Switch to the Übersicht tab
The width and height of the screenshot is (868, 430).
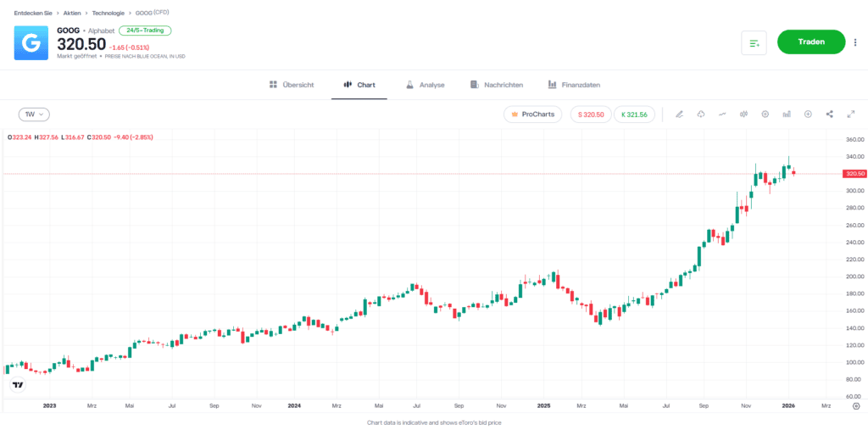coord(292,85)
